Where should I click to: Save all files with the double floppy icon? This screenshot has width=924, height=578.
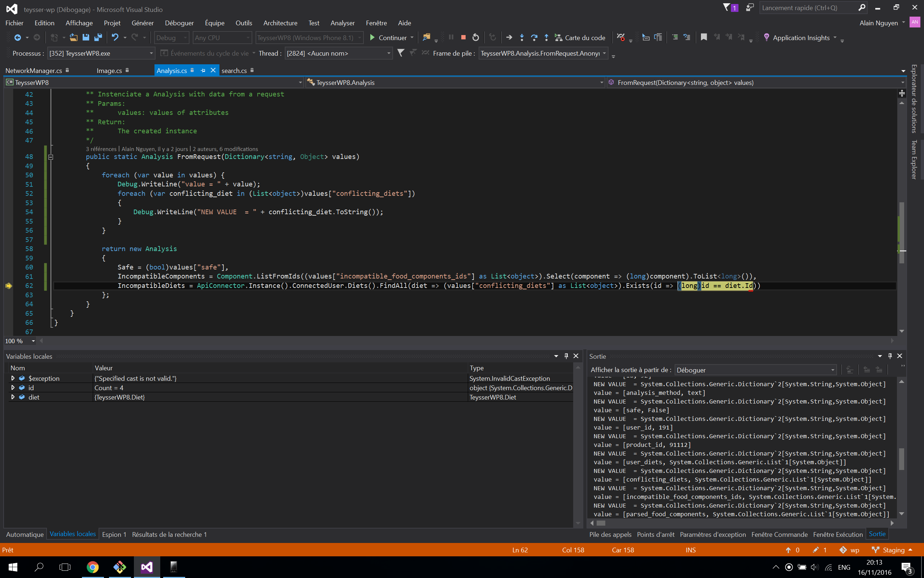pyautogui.click(x=98, y=38)
